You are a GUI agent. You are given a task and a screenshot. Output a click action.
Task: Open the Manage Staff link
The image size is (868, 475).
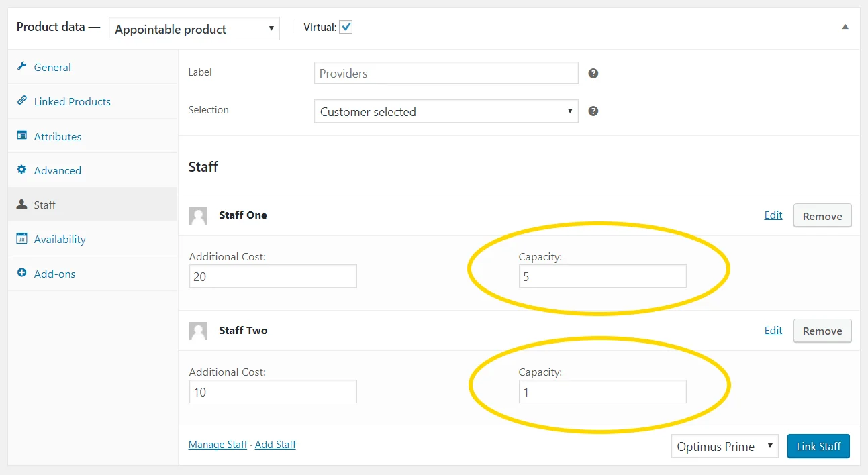tap(218, 444)
